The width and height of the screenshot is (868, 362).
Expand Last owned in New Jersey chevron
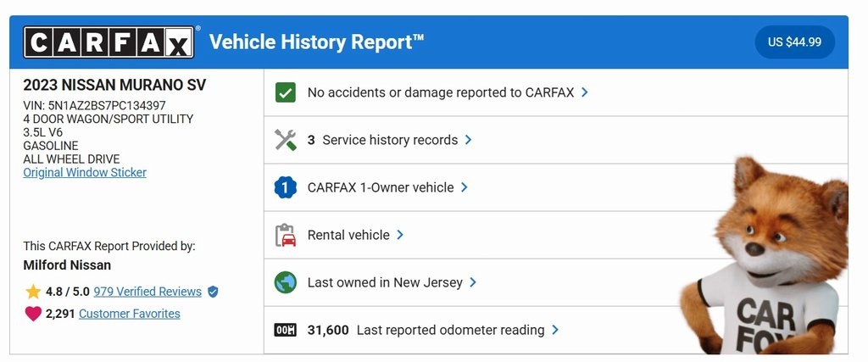[x=473, y=282]
